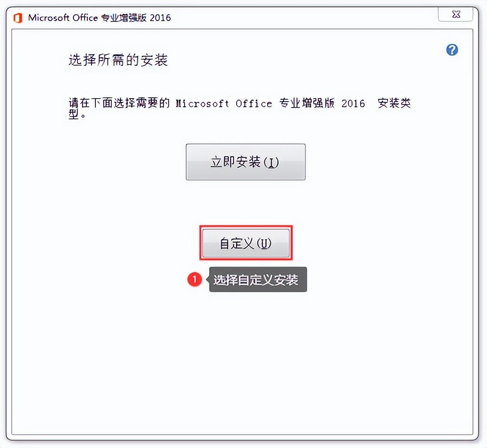This screenshot has width=487, height=448.
Task: Choose the 自定义(U) custom install button
Action: [x=246, y=243]
